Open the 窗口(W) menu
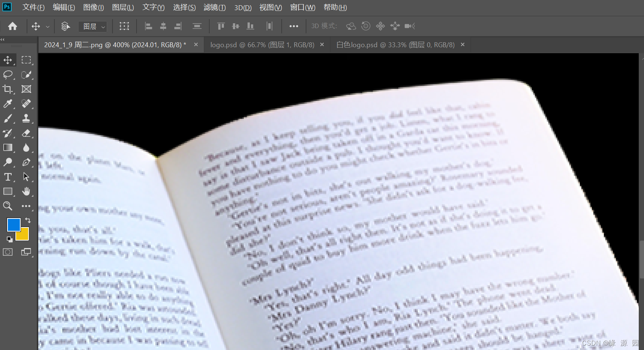This screenshot has height=350, width=644. (x=303, y=7)
